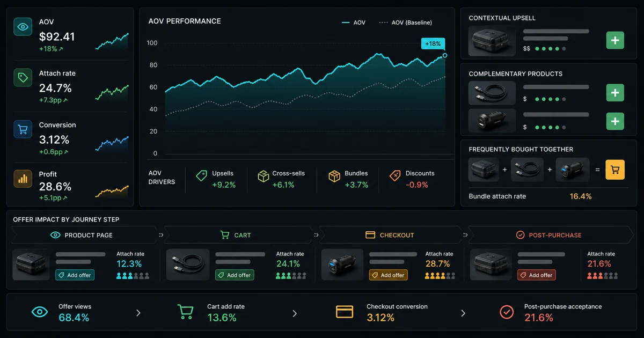
Task: Select the CART journey step
Action: pyautogui.click(x=238, y=235)
